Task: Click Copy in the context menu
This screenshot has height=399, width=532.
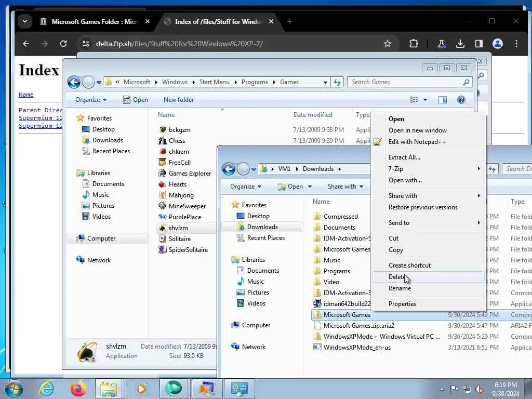Action: (x=428, y=250)
